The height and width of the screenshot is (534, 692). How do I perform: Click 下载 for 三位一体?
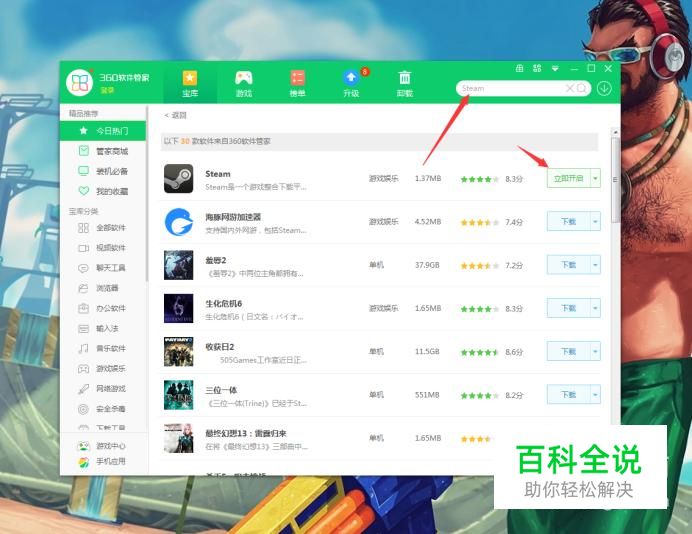click(x=568, y=395)
